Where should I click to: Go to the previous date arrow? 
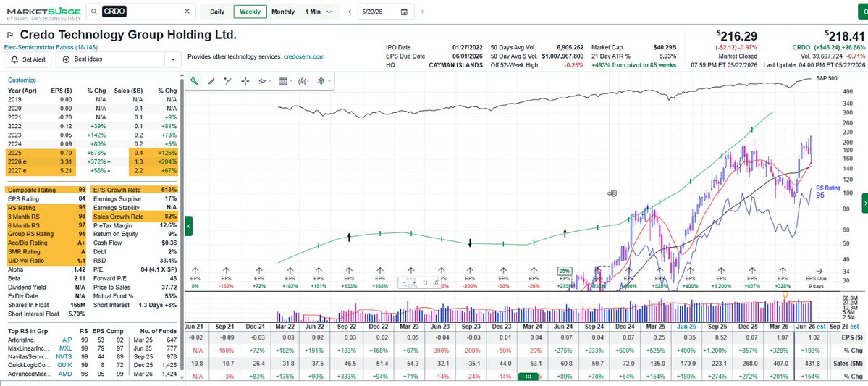350,12
